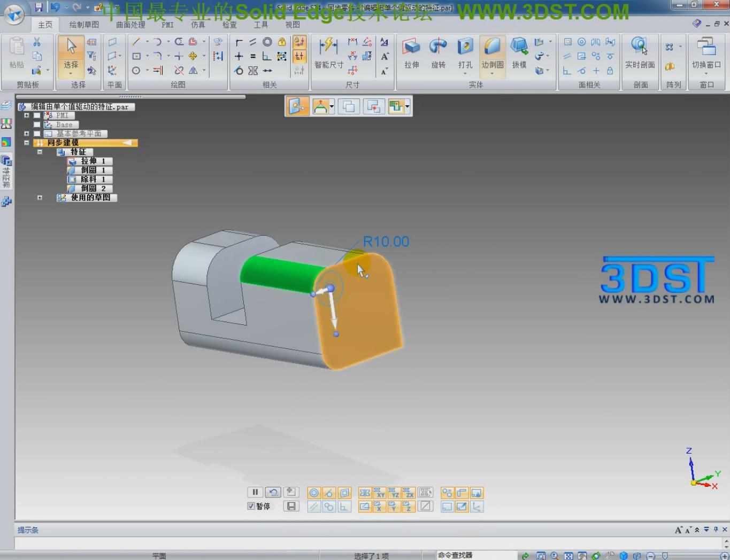730x560 pixels.
Task: Toggle the Symmetric about ZX live rule
Action: coord(409,493)
